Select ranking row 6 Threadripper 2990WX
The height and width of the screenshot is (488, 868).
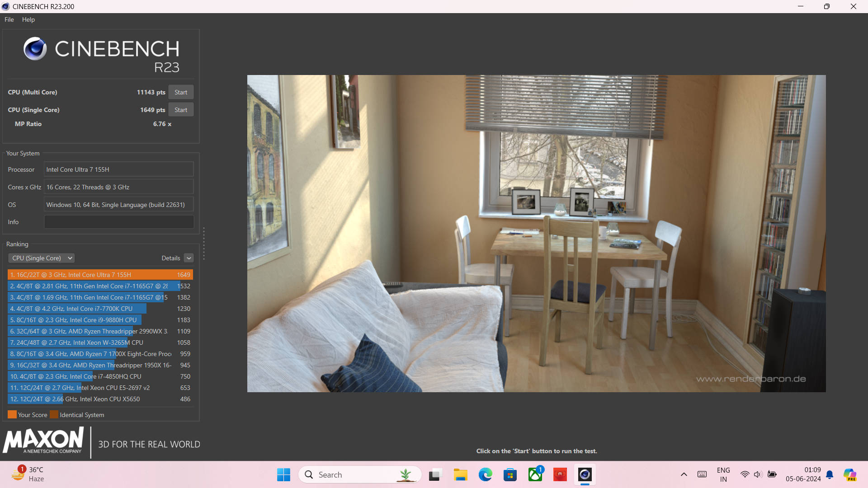click(x=100, y=331)
